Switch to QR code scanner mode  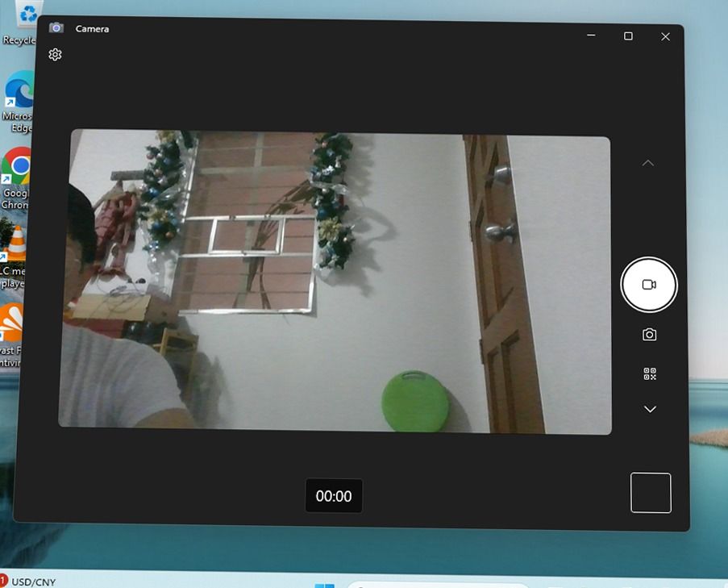[x=650, y=373]
